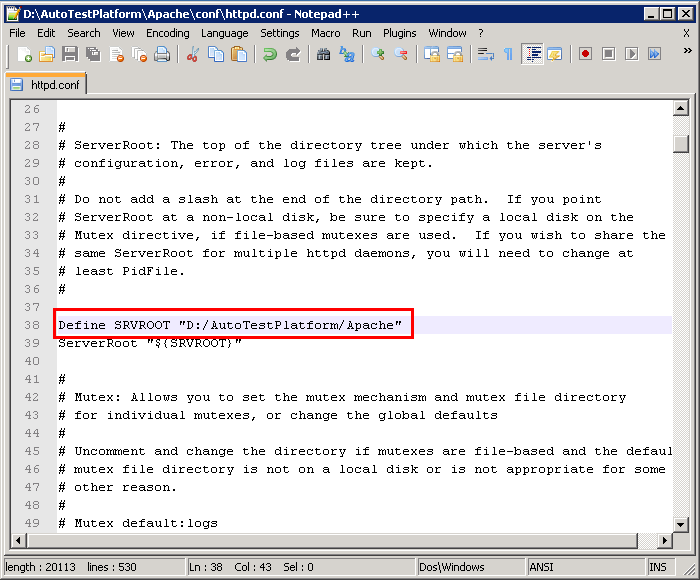Click 'Ln : 38' status bar entry
The height and width of the screenshot is (581, 700).
pos(206,567)
